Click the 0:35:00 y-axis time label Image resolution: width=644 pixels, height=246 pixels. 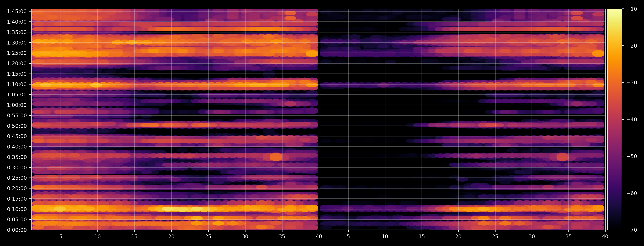(x=17, y=157)
